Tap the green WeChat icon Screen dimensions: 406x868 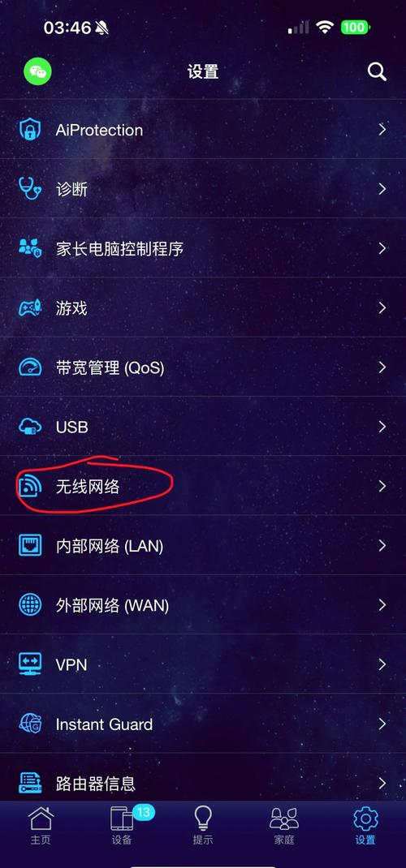tap(37, 72)
